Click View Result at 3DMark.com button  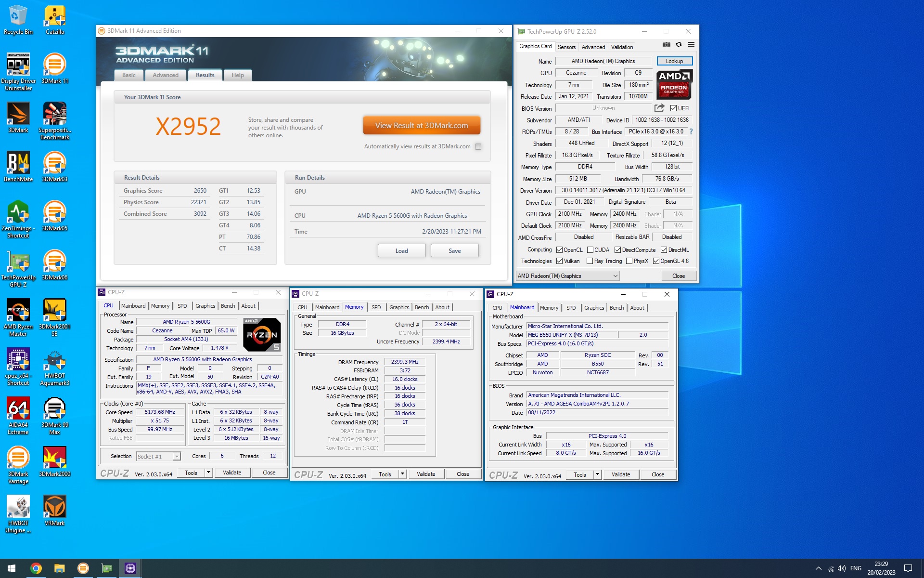[422, 125]
